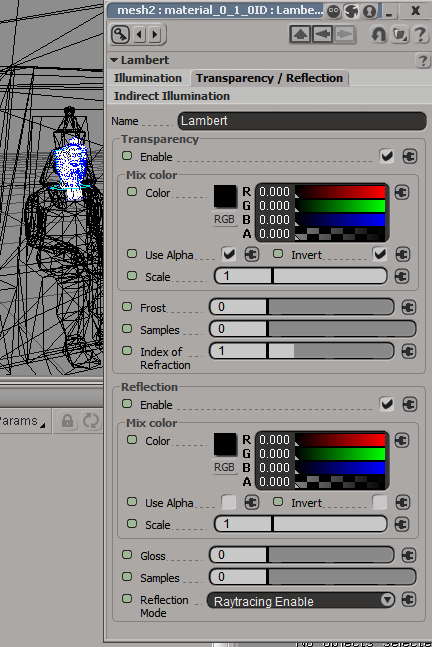
Task: Toggle animation dot for Index of Refraction
Action: click(x=127, y=351)
